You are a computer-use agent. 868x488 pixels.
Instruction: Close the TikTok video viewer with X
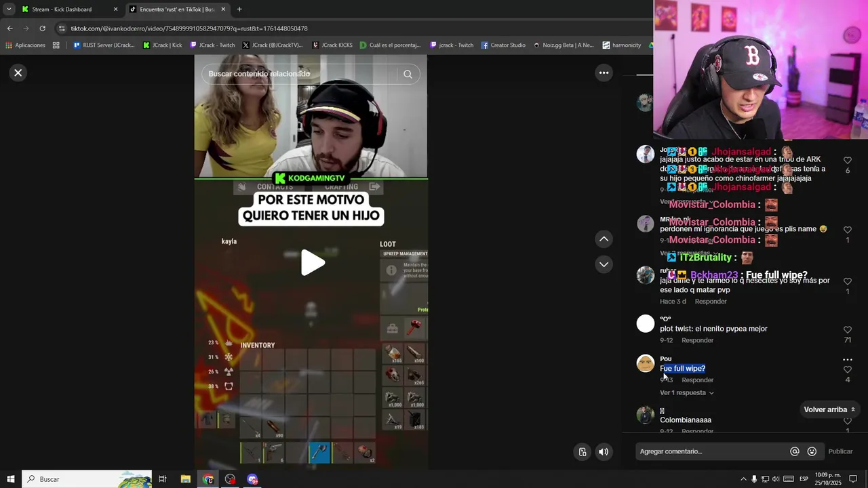[x=18, y=73]
